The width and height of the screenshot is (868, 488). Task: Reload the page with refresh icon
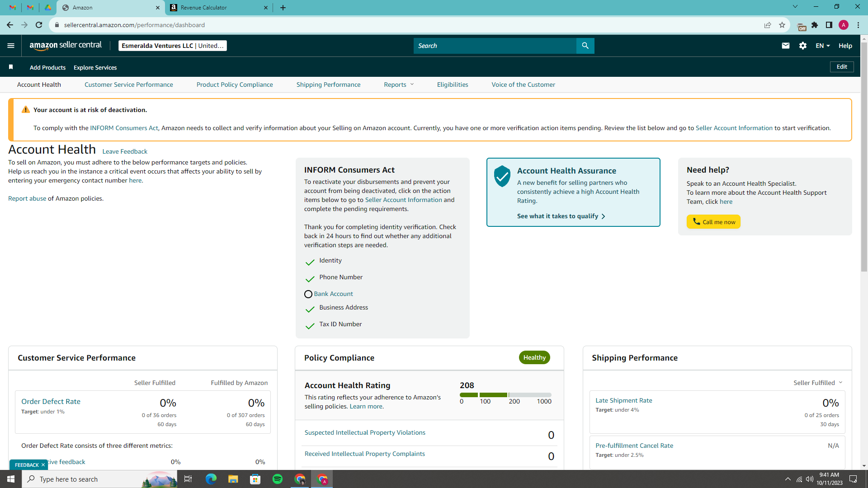(x=39, y=25)
